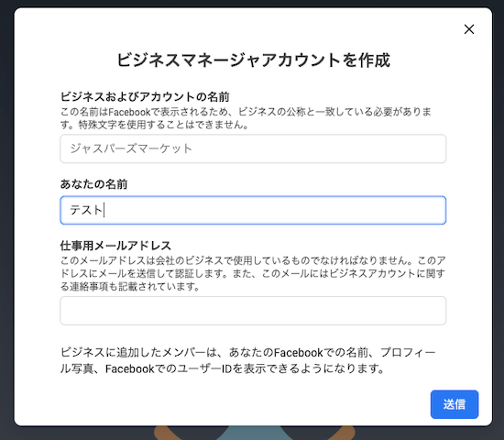Click the dialog title ビジネスマネージャアカウントを作成

[253, 60]
